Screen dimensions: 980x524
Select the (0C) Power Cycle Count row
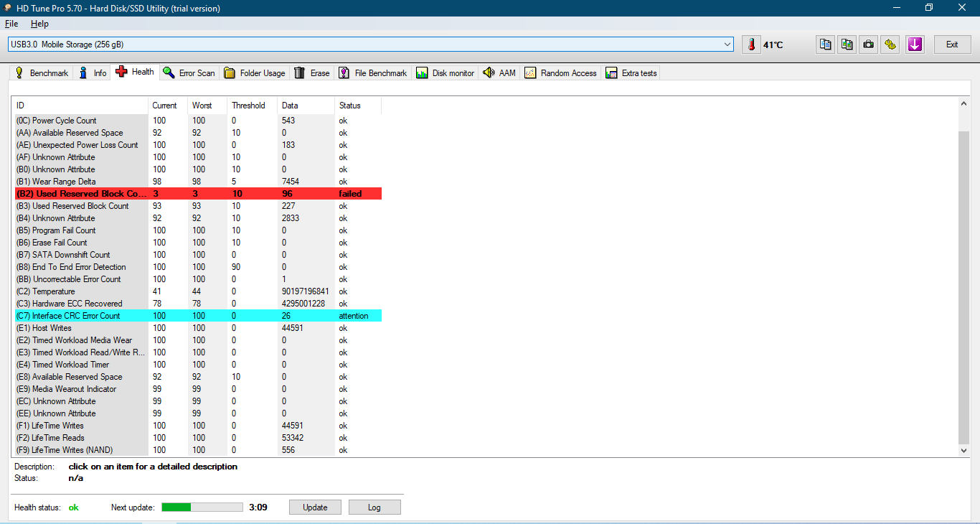(198, 121)
